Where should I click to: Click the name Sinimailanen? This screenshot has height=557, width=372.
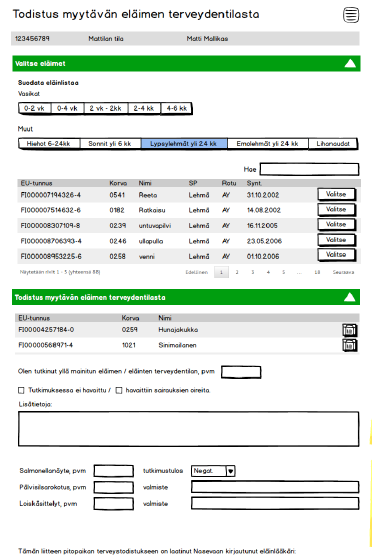tap(177, 345)
